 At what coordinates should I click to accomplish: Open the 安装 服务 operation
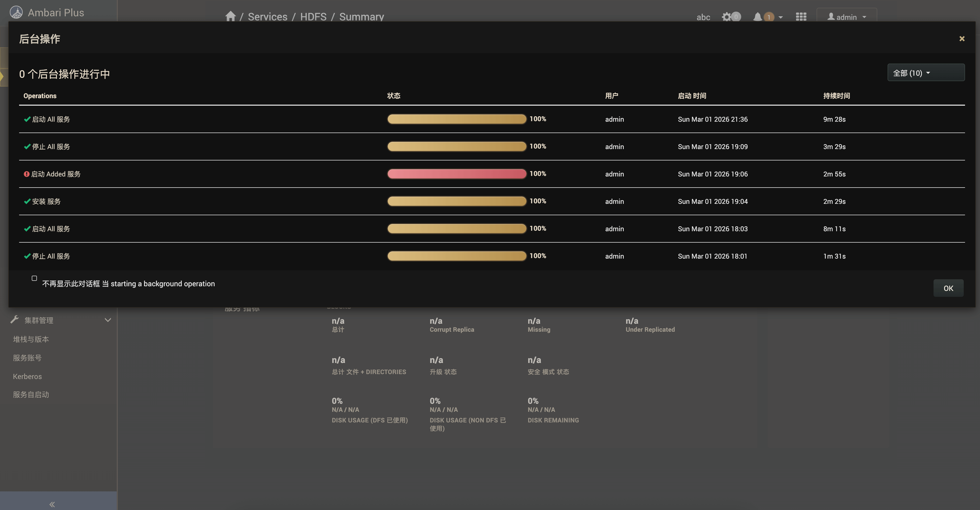tap(46, 201)
